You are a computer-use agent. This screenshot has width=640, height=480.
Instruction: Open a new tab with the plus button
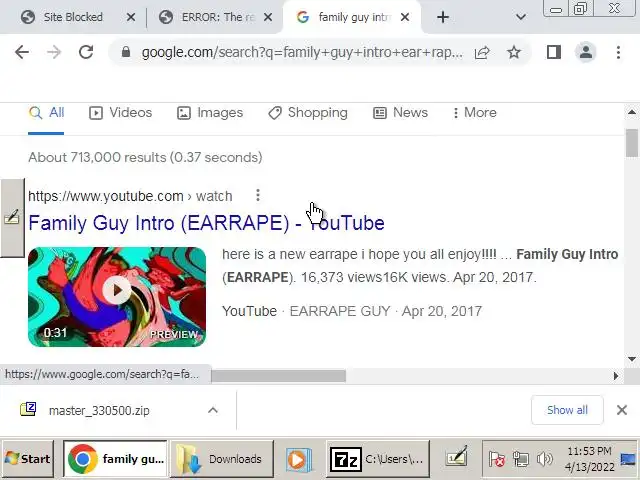tap(443, 17)
